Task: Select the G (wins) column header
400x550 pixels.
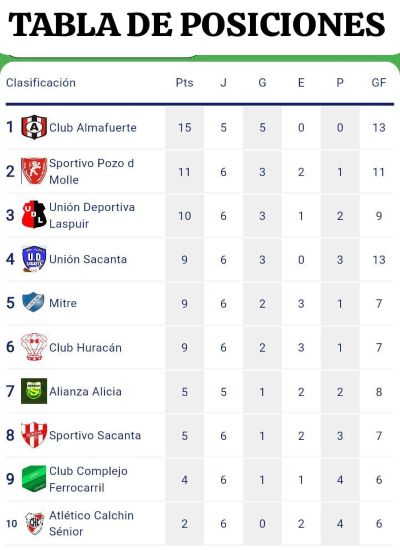Action: (262, 83)
